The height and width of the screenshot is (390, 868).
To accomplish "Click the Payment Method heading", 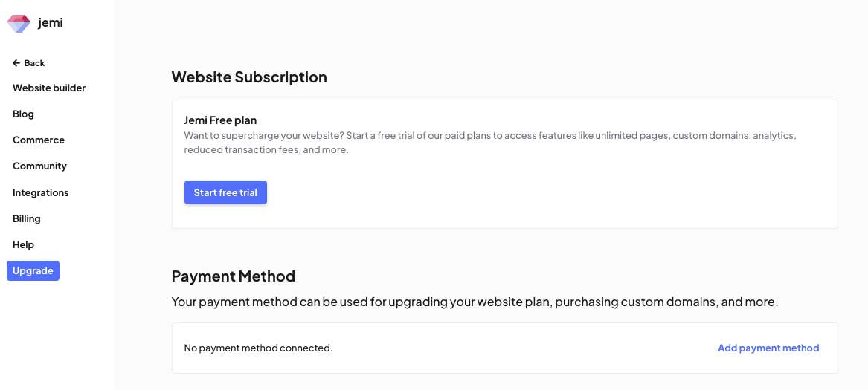I will click(x=233, y=276).
